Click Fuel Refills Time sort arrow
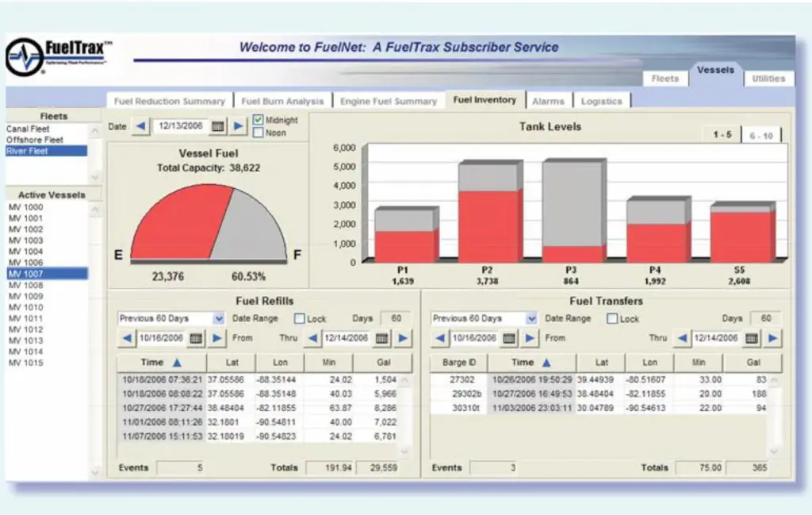Screen dimensions: 812x515 point(177,363)
